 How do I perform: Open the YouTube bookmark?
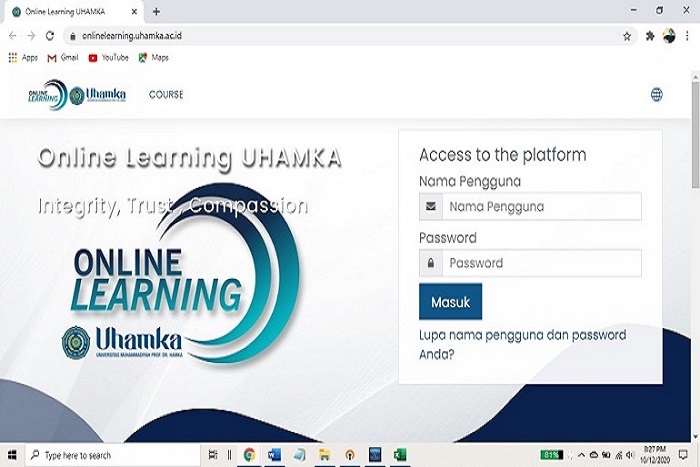pos(108,58)
